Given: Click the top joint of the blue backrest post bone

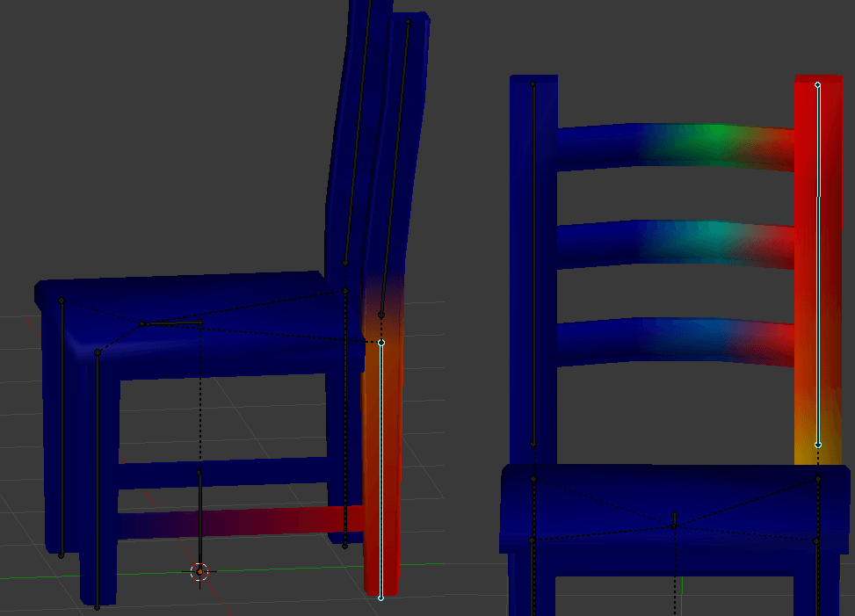Looking at the screenshot, I should (533, 84).
